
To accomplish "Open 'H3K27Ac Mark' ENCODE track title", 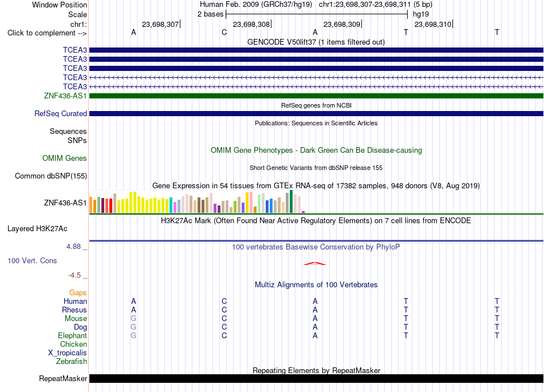I will pyautogui.click(x=316, y=221).
